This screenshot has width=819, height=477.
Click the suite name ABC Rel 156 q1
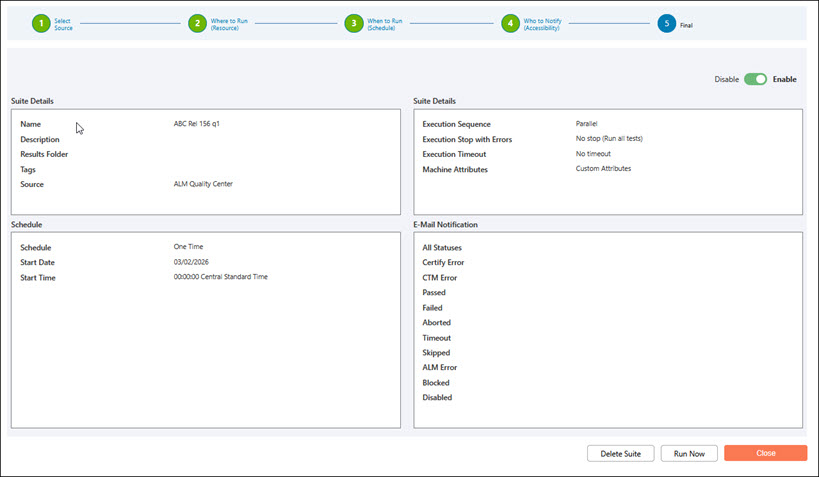pyautogui.click(x=196, y=124)
